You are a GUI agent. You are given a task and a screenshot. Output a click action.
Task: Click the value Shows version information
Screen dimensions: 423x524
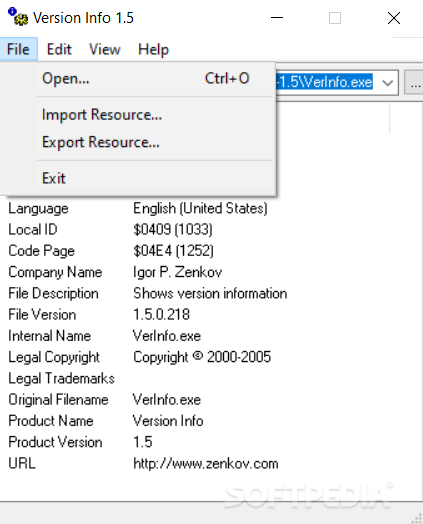(x=210, y=293)
